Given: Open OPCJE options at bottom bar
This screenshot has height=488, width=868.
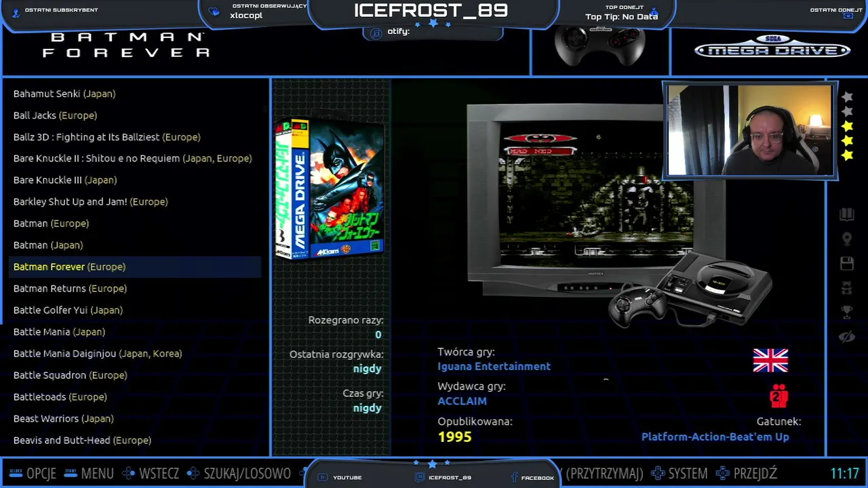Looking at the screenshot, I should coord(33,474).
